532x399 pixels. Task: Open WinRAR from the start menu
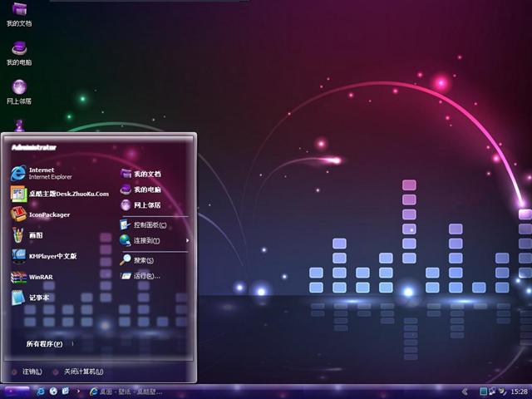point(32,277)
